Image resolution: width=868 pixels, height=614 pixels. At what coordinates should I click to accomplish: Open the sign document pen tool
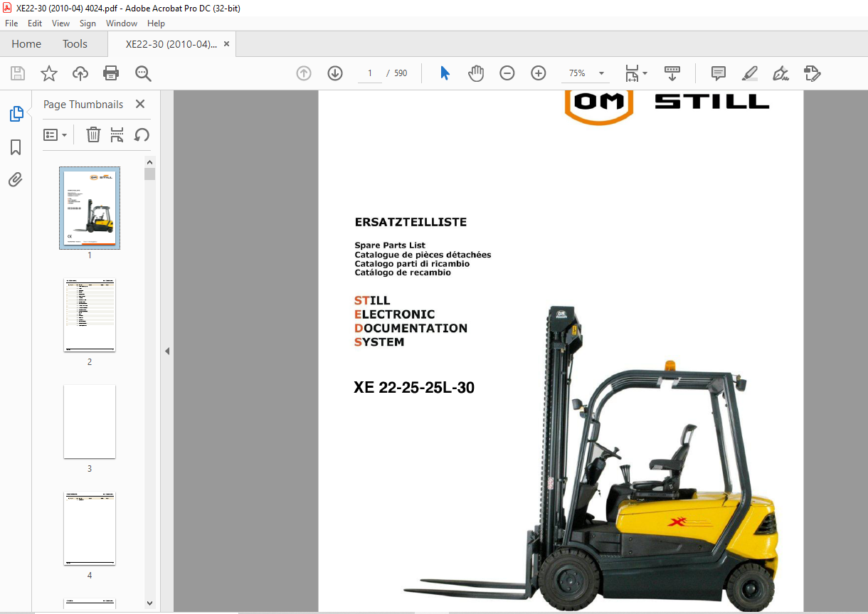click(x=781, y=73)
